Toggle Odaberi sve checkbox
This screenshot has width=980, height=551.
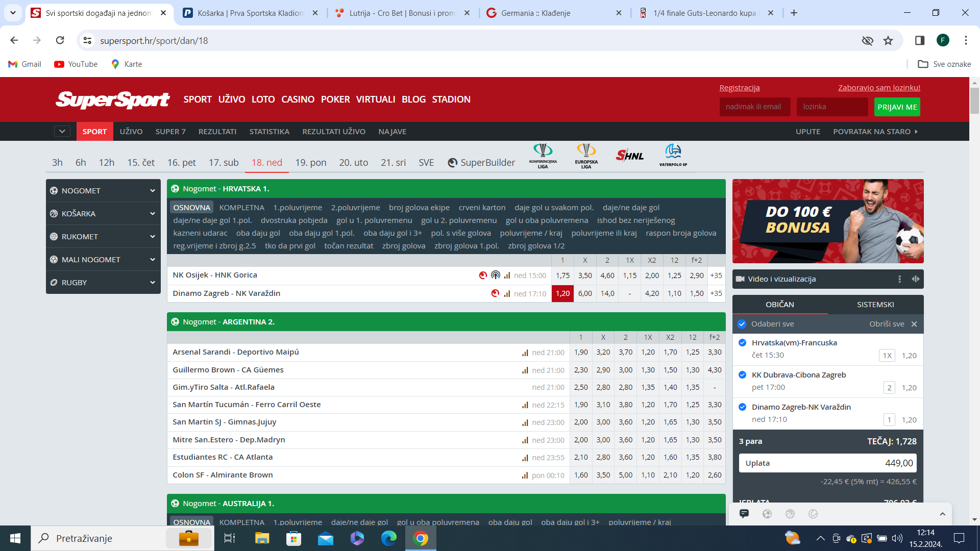[742, 324]
